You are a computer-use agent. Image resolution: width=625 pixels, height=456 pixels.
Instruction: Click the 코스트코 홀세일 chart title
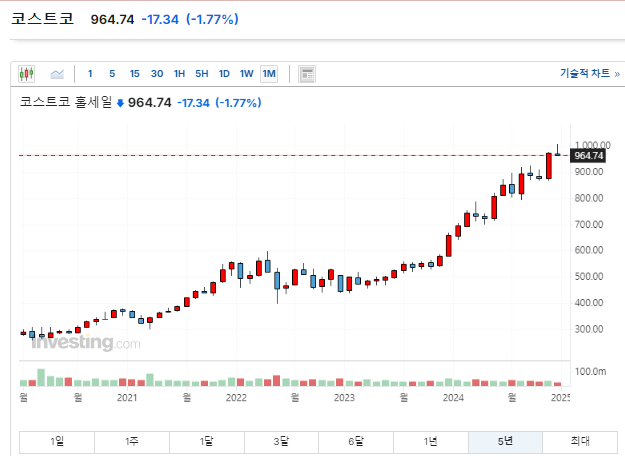pyautogui.click(x=66, y=102)
